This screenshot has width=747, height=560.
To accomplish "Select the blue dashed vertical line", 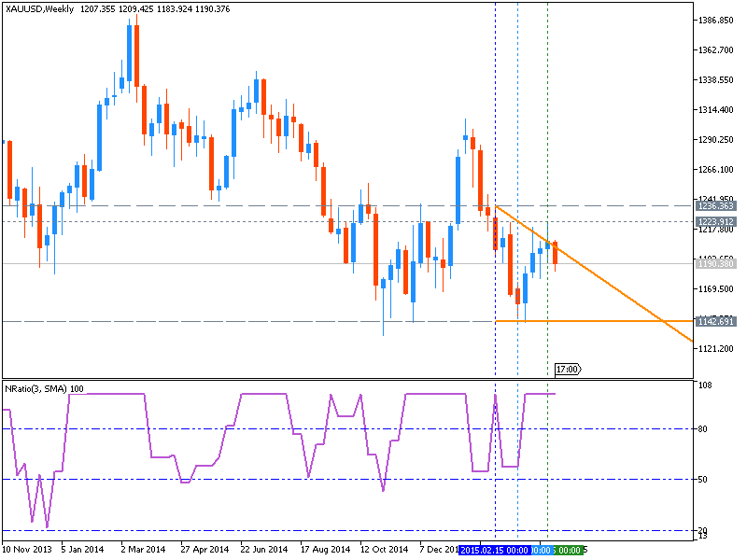I will 496,280.
